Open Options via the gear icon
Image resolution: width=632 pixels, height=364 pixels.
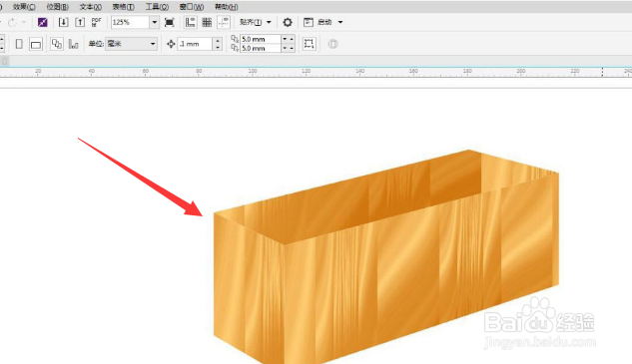coord(288,22)
